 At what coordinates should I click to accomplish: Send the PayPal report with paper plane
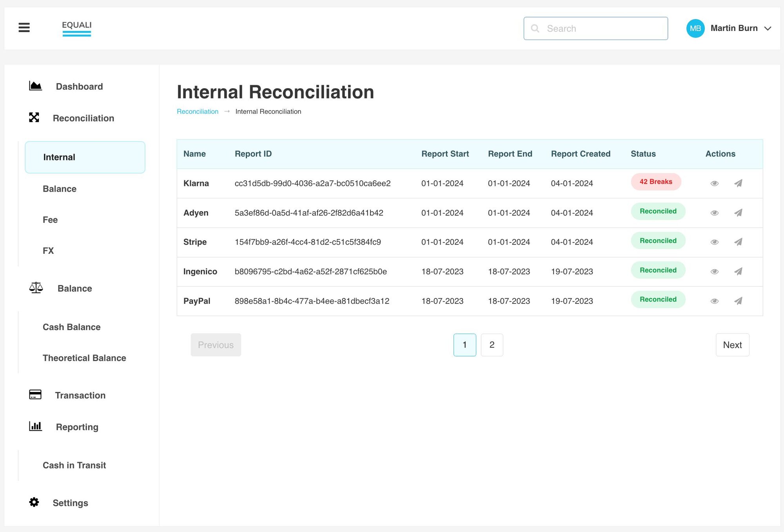(x=738, y=301)
